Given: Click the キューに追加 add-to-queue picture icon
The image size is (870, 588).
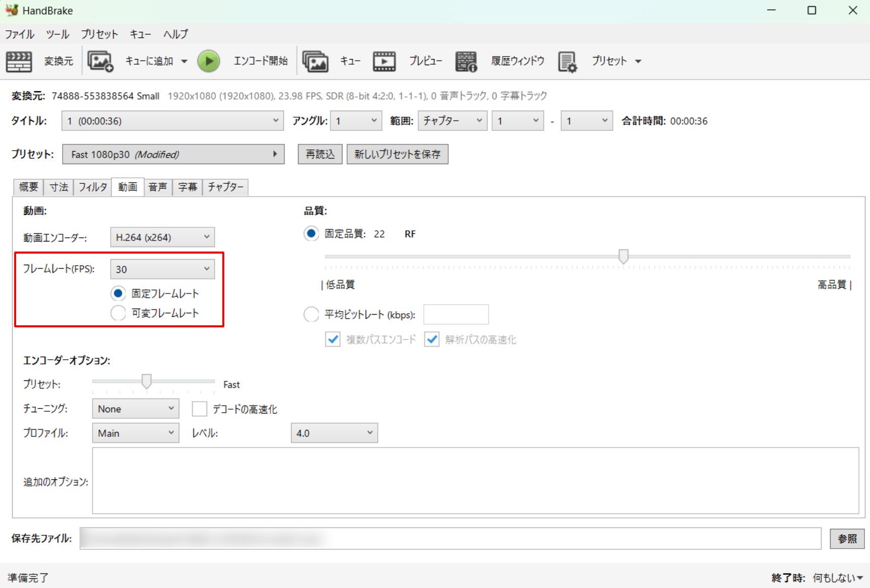Looking at the screenshot, I should pos(100,61).
